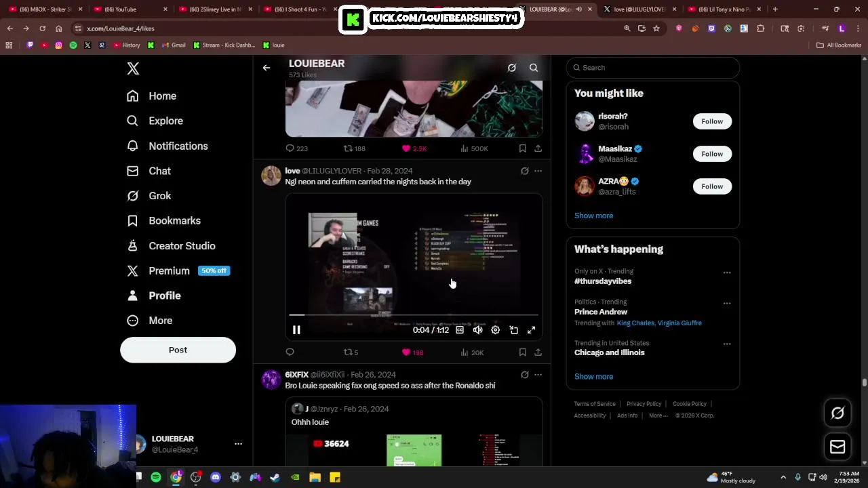Repost love's tweet with 5 reposts
The image size is (868, 488).
coord(351,352)
